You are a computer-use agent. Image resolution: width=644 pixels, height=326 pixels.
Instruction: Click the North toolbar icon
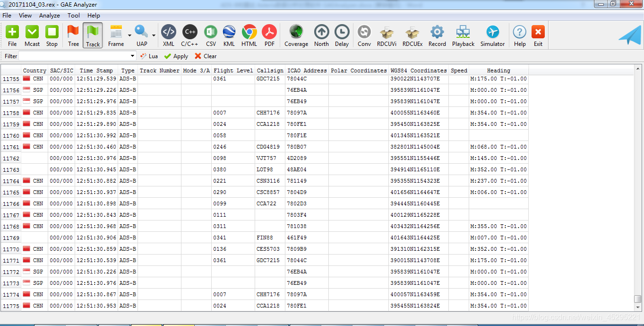tap(321, 36)
